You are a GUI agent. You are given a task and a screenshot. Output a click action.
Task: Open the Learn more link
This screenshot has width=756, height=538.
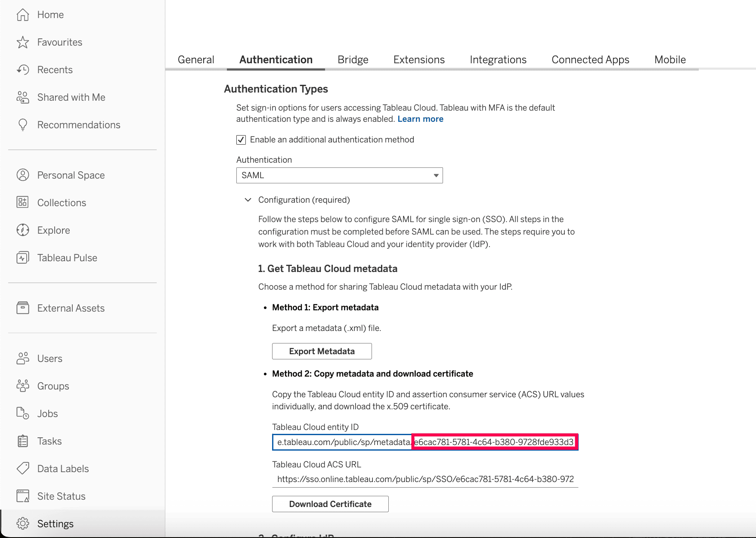pos(420,119)
